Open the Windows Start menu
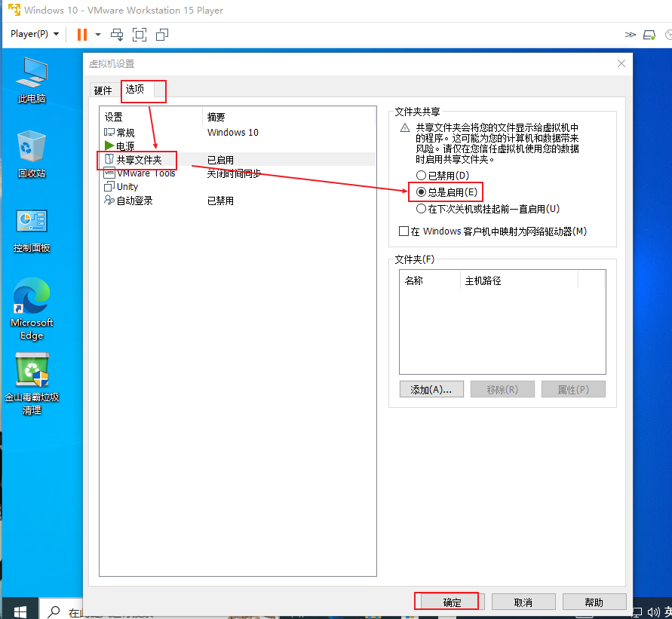The width and height of the screenshot is (672, 619). click(20, 611)
